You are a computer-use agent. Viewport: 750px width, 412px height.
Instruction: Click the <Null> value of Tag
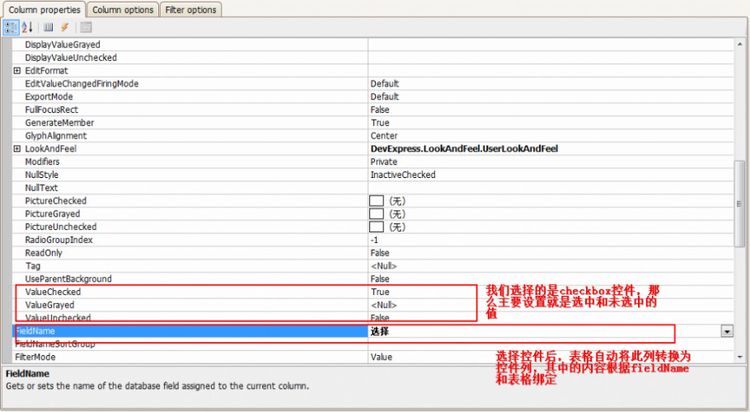[384, 266]
